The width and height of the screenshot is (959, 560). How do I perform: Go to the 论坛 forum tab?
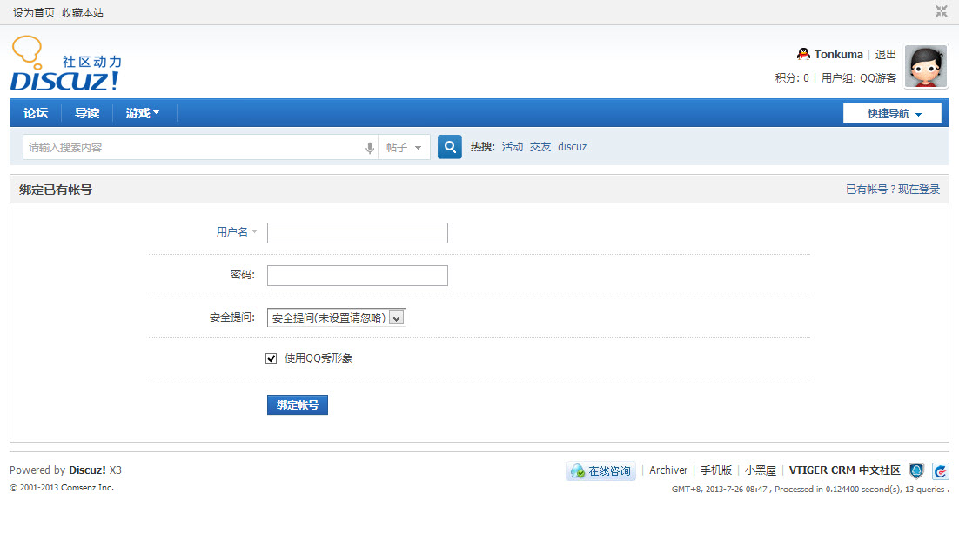point(36,113)
